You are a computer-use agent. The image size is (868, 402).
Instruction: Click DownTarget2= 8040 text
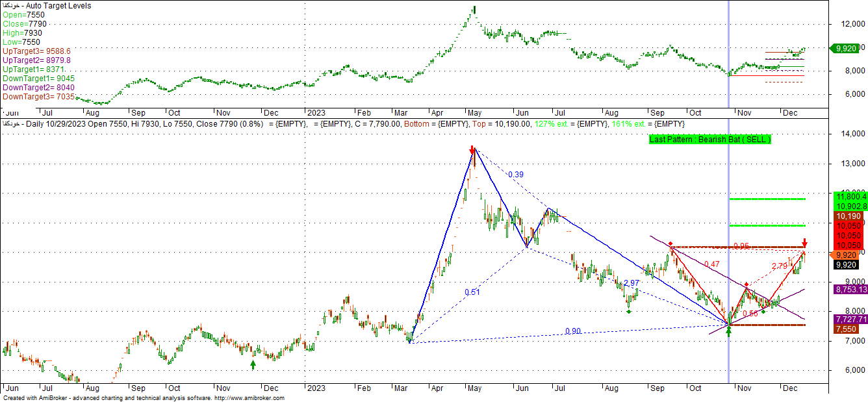[x=38, y=87]
